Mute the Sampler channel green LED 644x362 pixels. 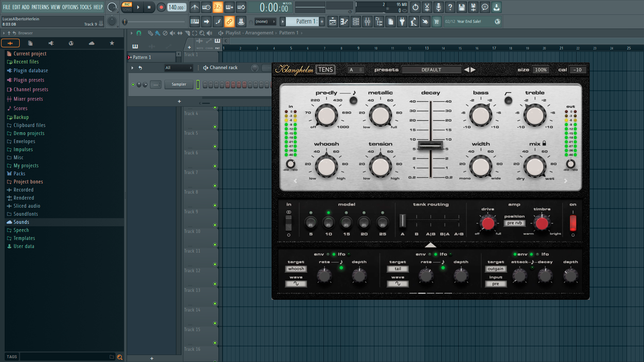(133, 85)
